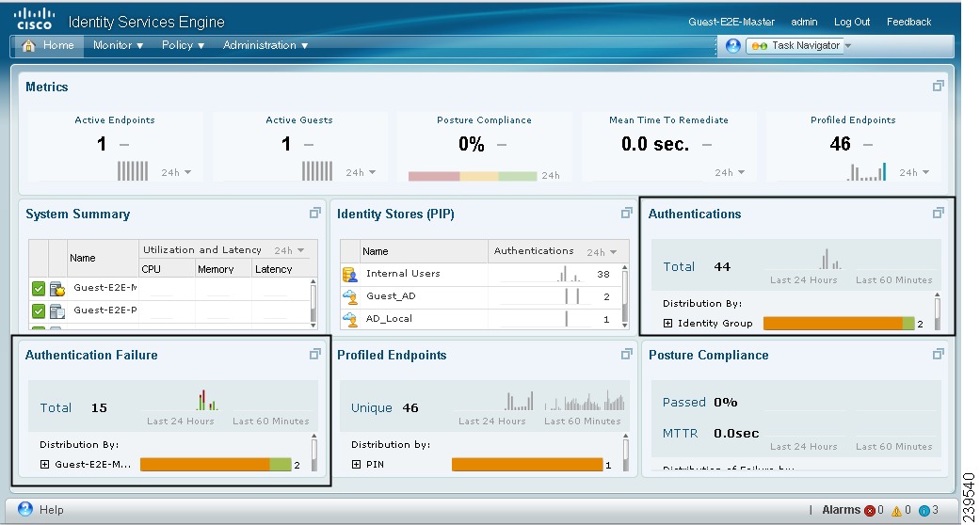
Task: Click the Cisco logo
Action: point(35,19)
